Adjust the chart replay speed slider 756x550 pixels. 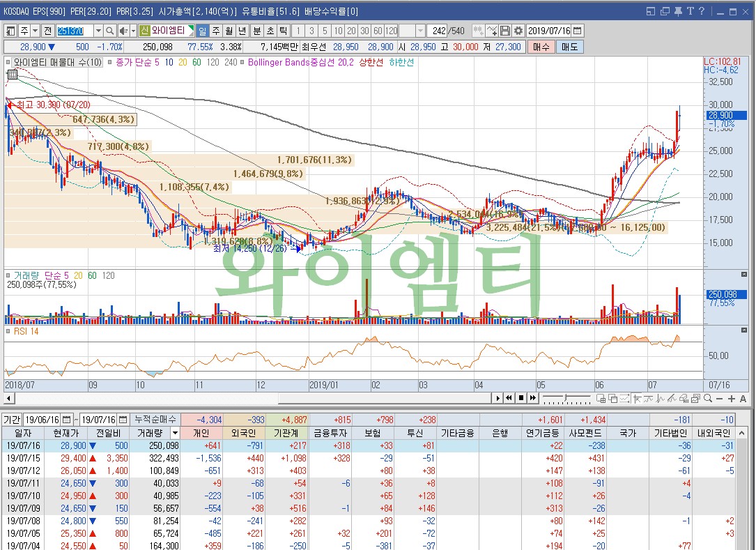566,399
